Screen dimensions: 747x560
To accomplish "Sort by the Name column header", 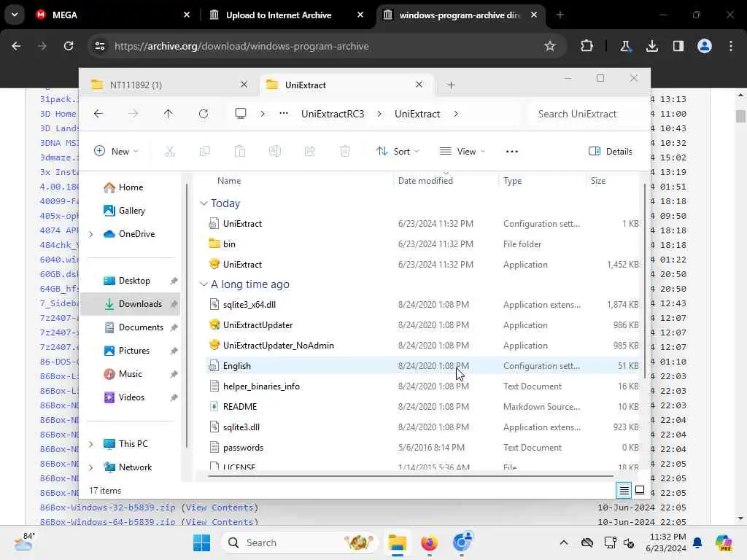I will click(229, 181).
